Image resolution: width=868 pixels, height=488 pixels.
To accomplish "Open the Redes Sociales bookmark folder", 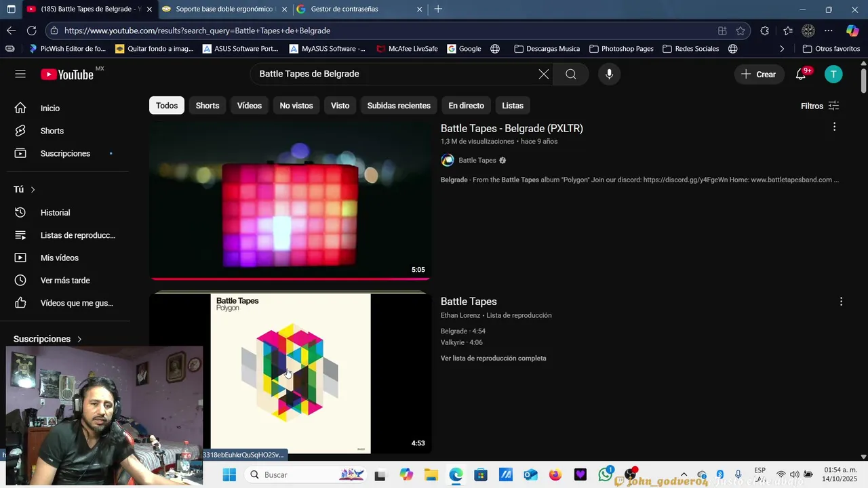I will coord(690,49).
